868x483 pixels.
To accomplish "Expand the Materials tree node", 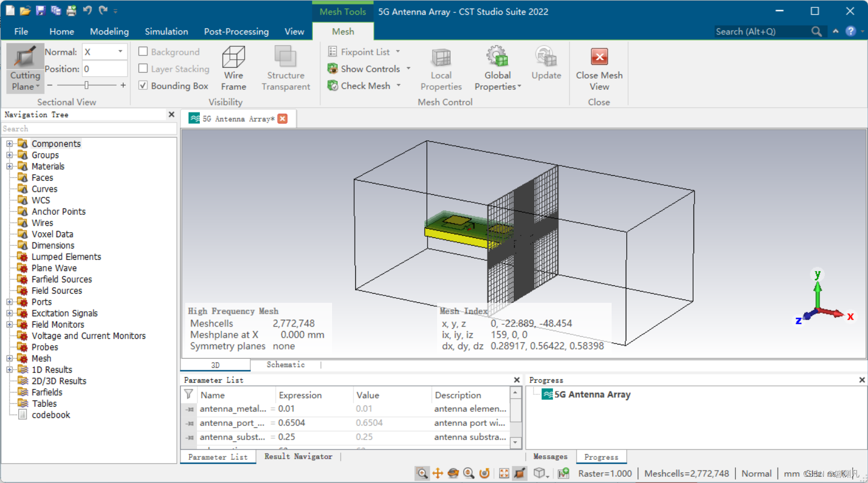I will pos(10,166).
